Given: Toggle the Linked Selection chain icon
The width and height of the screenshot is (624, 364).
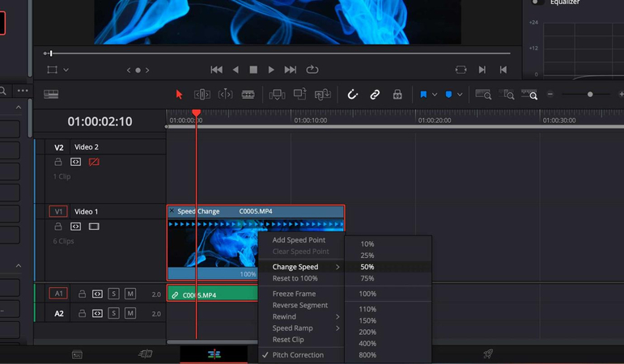Looking at the screenshot, I should 375,95.
